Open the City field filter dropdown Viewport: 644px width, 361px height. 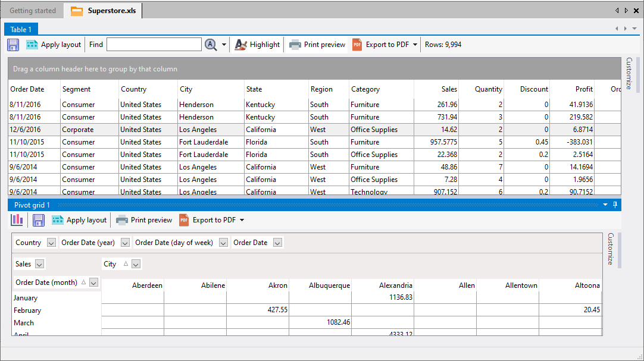(x=136, y=264)
